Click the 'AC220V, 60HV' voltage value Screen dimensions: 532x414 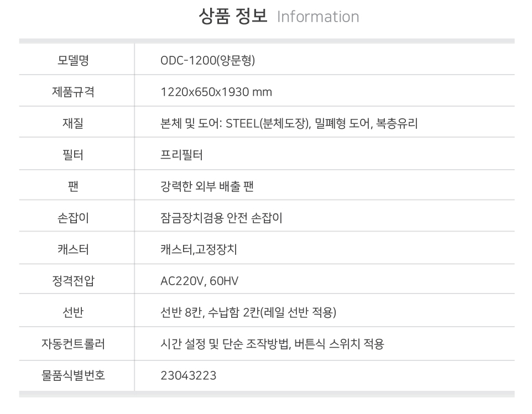(x=199, y=281)
